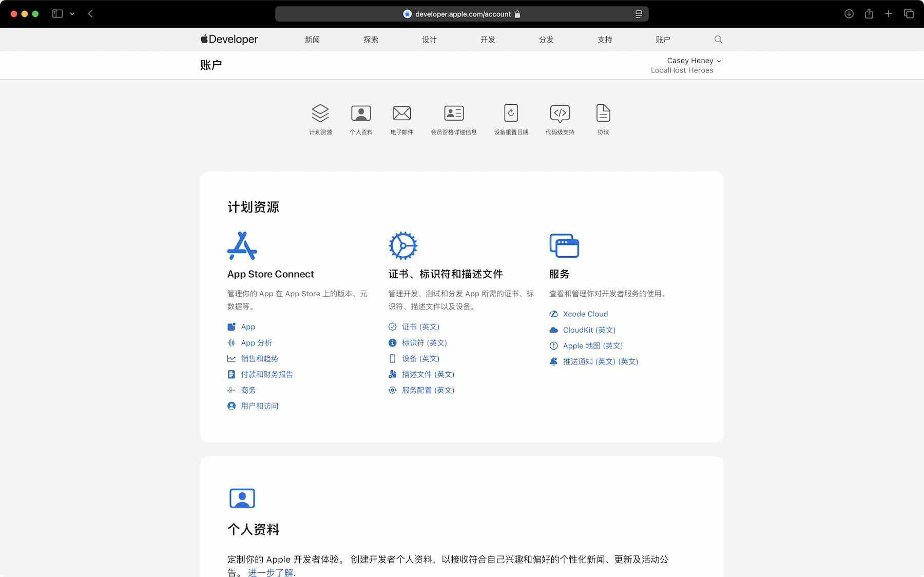
Task: Open the 代码级支持 code bubble icon
Action: tap(560, 113)
